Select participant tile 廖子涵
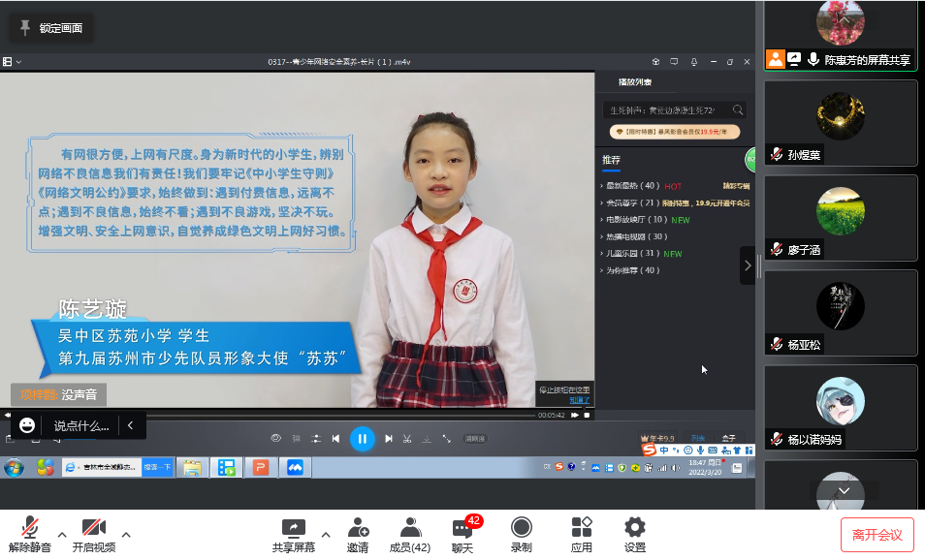The image size is (925, 560). tap(841, 218)
